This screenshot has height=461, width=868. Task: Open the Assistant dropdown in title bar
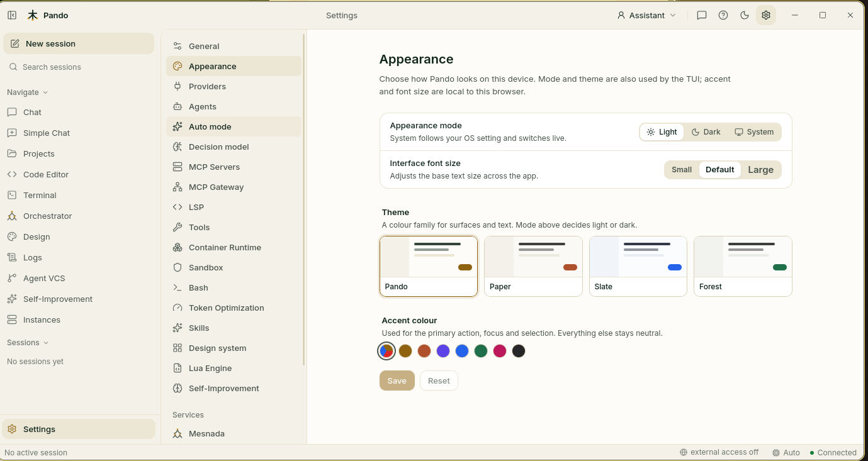click(x=646, y=15)
